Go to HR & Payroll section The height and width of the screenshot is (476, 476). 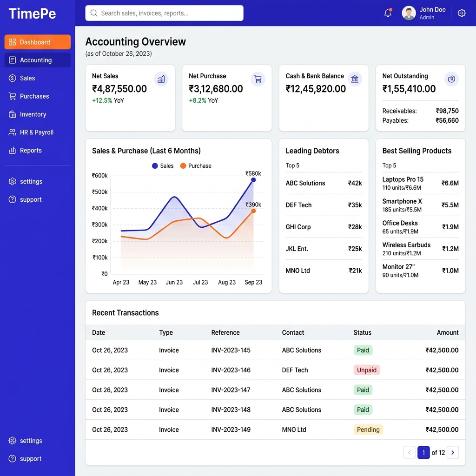pos(38,132)
